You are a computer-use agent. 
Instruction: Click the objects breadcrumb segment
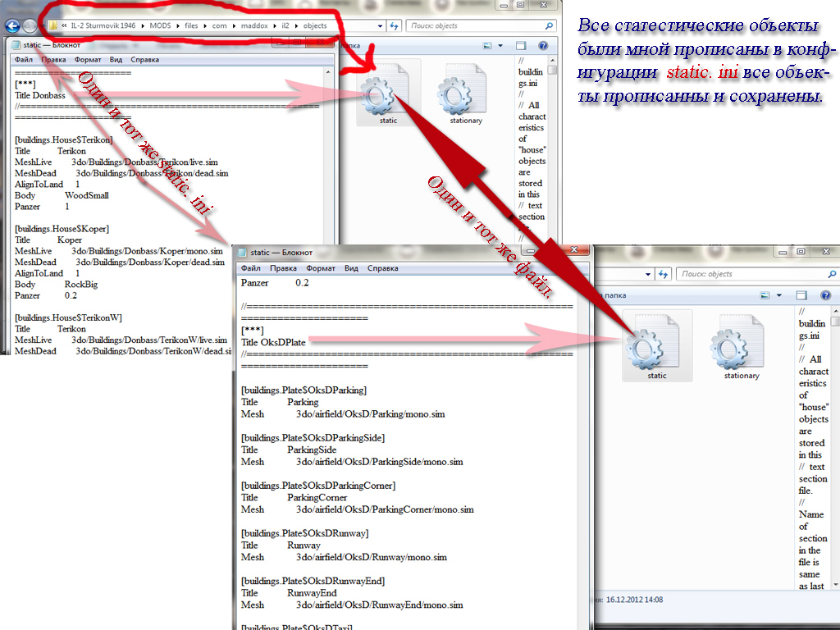click(x=315, y=25)
